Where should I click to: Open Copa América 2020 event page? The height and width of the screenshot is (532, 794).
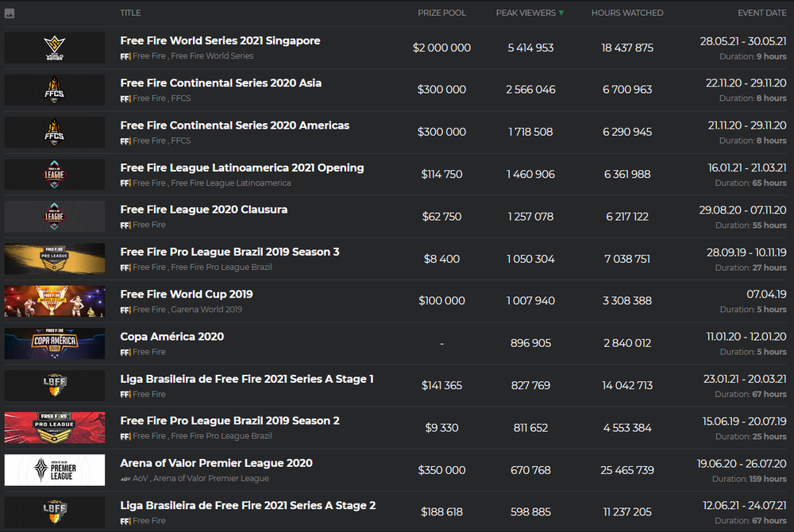(172, 337)
